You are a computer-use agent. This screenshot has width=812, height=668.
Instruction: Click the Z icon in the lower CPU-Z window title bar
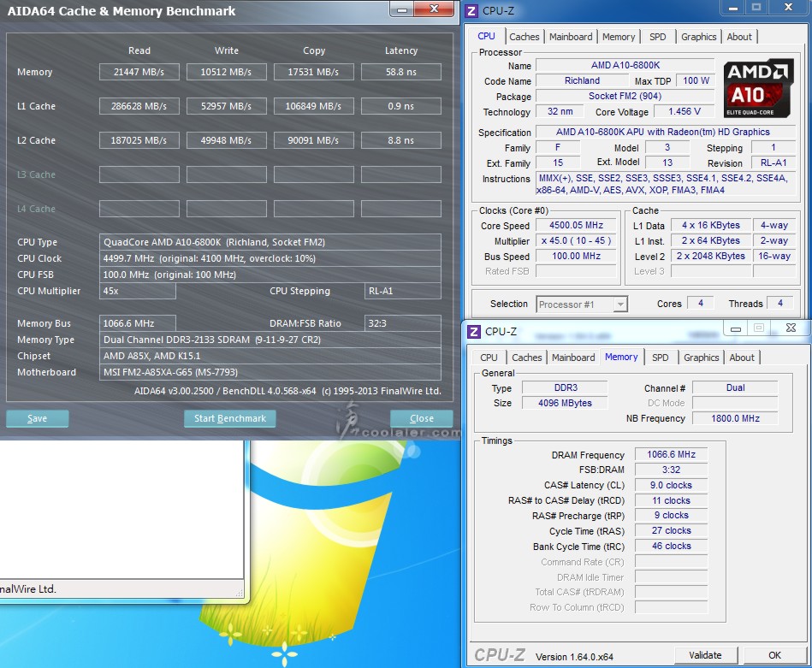click(x=474, y=331)
